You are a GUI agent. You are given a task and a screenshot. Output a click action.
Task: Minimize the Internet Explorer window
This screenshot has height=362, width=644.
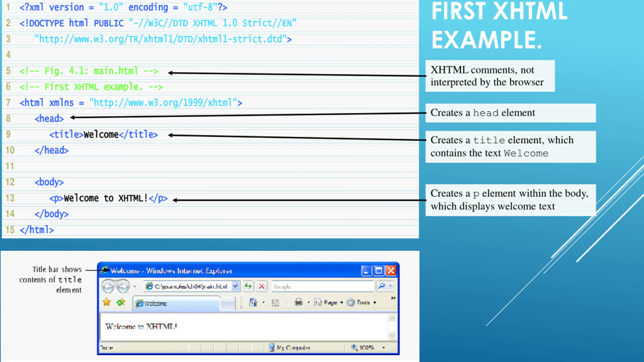366,271
